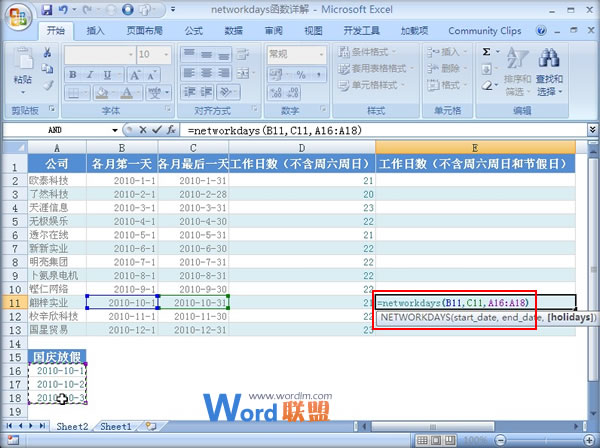Apply font color A
The width and height of the screenshot is (600, 448).
coord(127,93)
